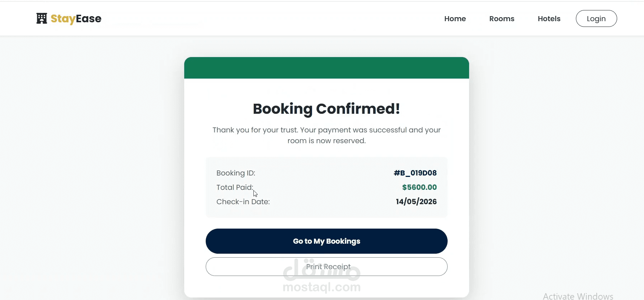Go to the Rooms navigation item
This screenshot has height=300, width=644.
click(x=501, y=19)
